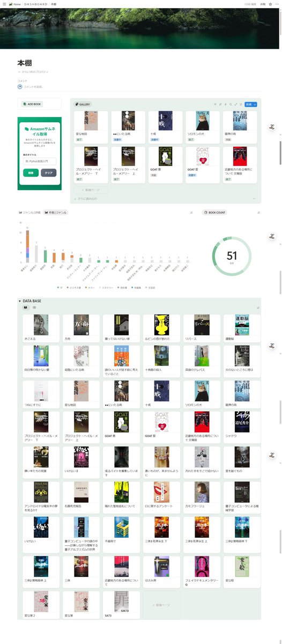282x644 pixels.
Task: Open the 方舟 database card
Action: coord(81,328)
